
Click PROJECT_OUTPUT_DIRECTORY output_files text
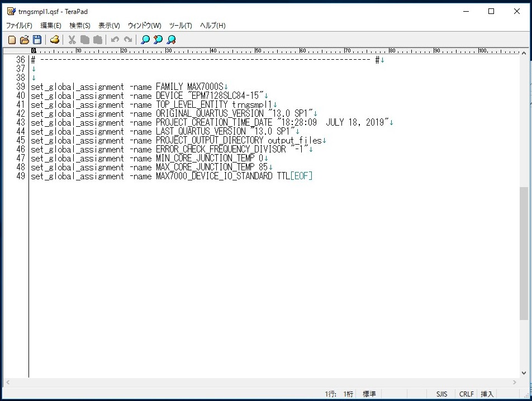pyautogui.click(x=239, y=140)
